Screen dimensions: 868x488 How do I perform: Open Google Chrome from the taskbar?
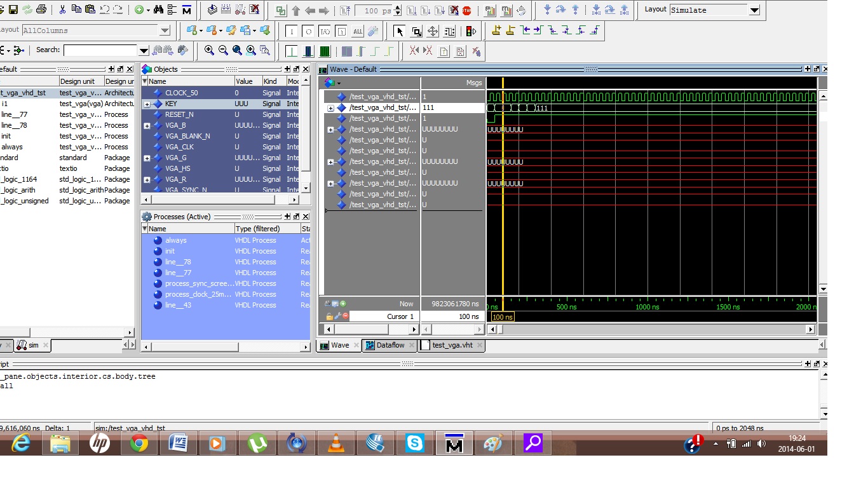pyautogui.click(x=139, y=443)
